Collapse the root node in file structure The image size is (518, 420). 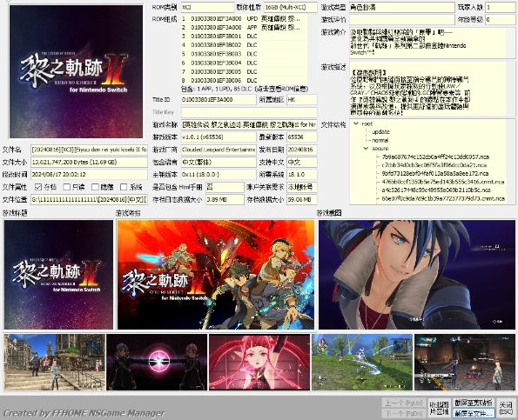[x=356, y=123]
